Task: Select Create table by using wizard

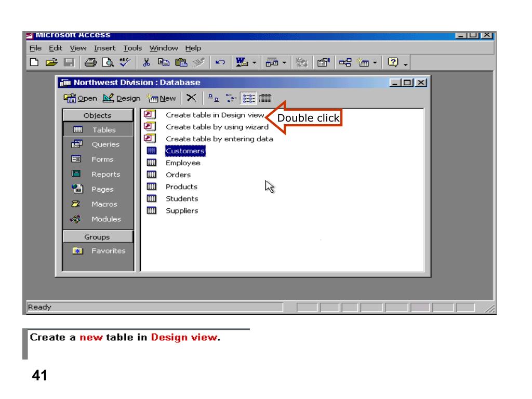Action: pos(217,127)
